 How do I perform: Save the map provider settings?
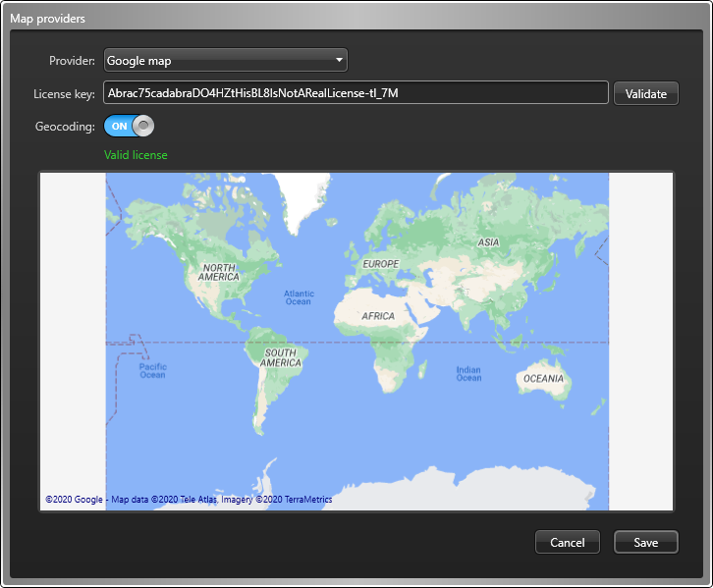click(x=645, y=542)
